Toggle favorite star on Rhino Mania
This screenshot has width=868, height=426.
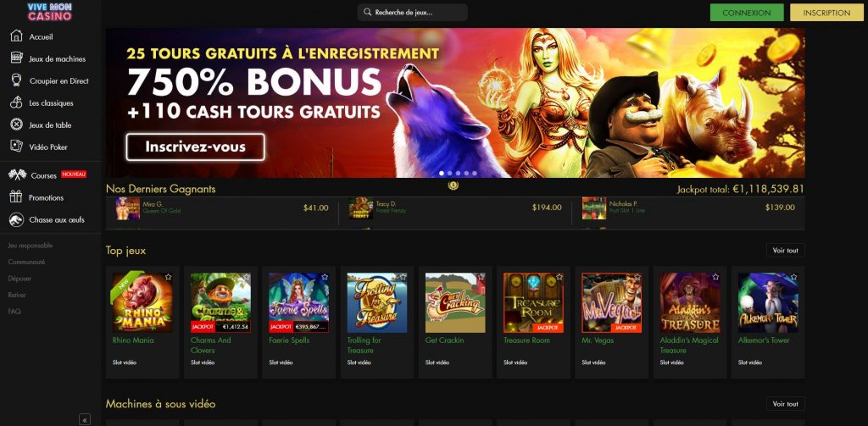point(169,277)
